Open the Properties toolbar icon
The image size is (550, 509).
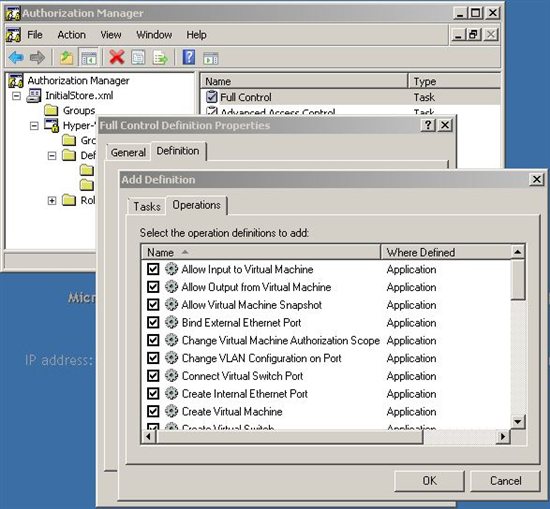coord(138,58)
